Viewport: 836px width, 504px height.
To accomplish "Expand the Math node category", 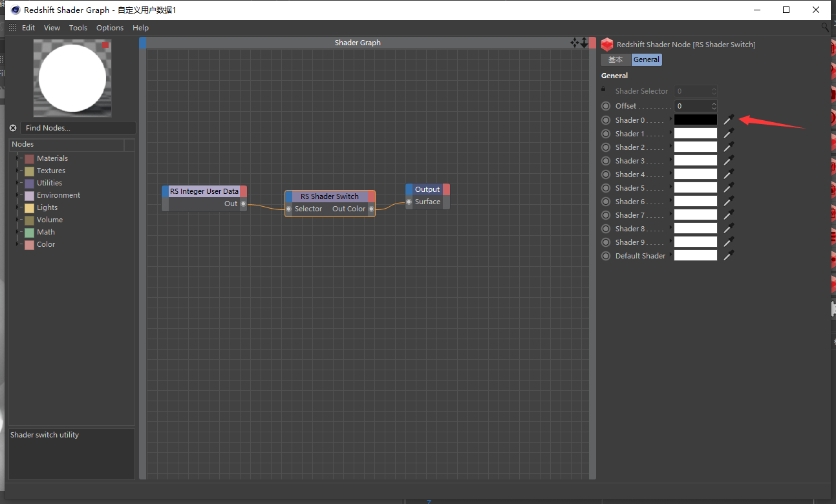I will point(17,232).
